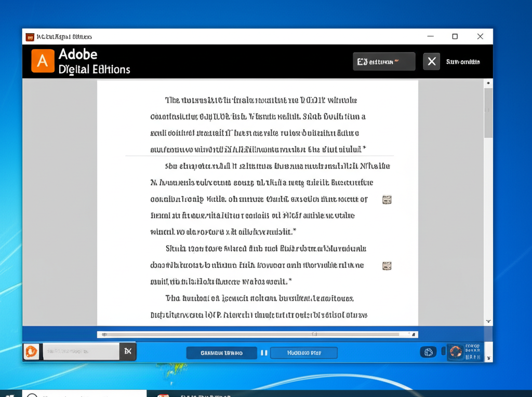Click the text label next to the X button
The image size is (532, 397).
[462, 61]
